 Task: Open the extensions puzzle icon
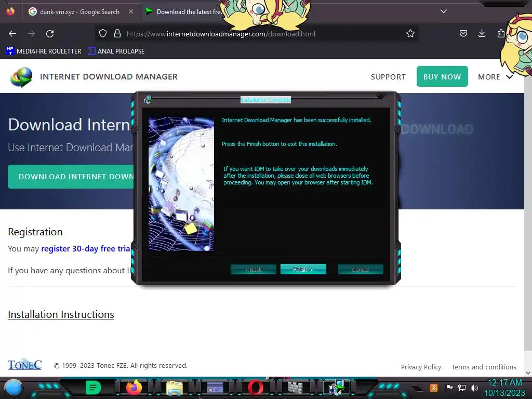(x=501, y=34)
